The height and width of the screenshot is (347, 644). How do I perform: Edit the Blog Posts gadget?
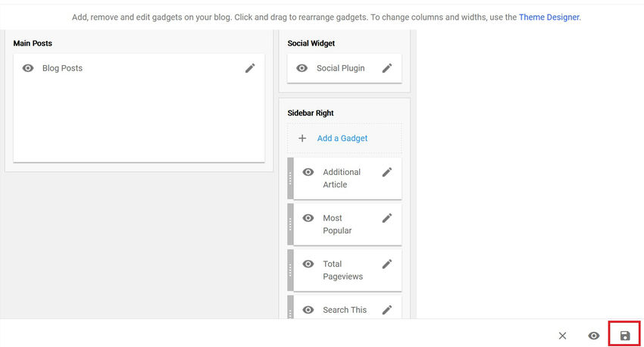tap(250, 68)
